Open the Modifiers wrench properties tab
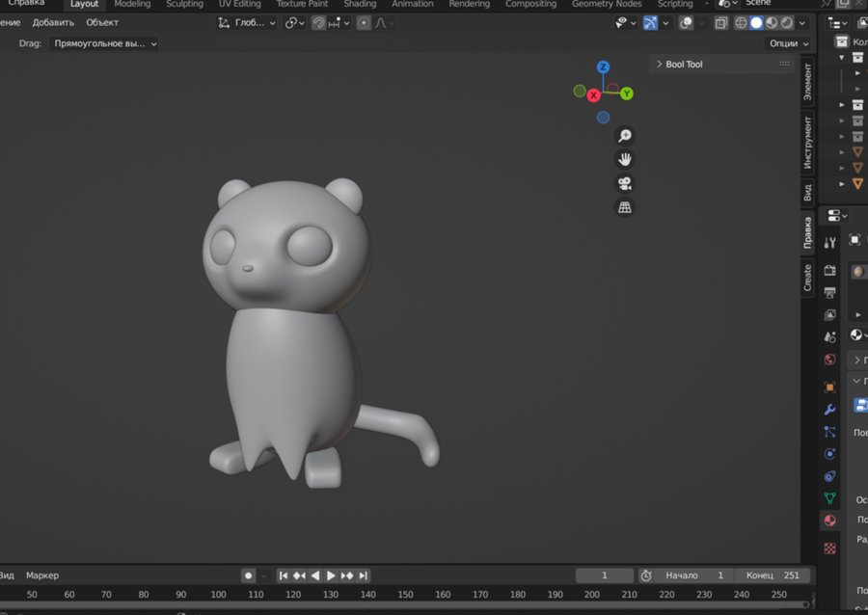The height and width of the screenshot is (615, 868). point(829,410)
